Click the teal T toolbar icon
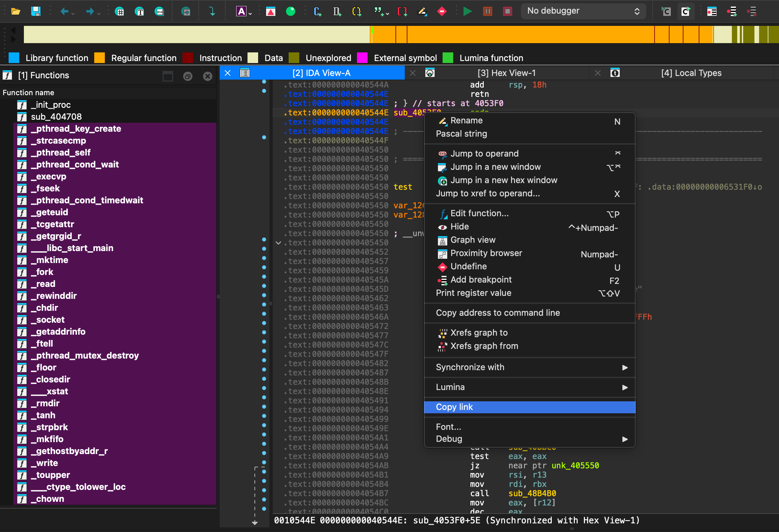This screenshot has width=779, height=532. [139, 11]
